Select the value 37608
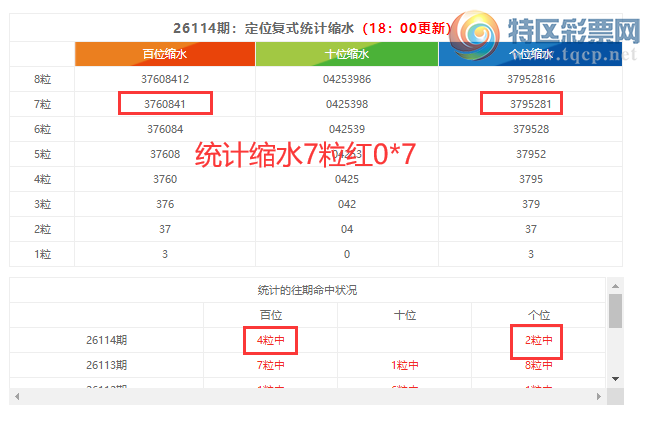Image resolution: width=650 pixels, height=425 pixels. pos(165,154)
